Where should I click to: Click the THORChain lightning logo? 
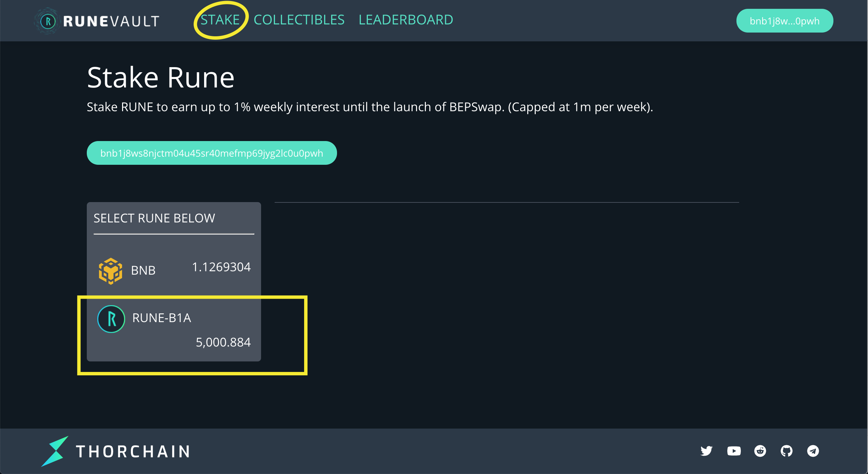coord(55,451)
